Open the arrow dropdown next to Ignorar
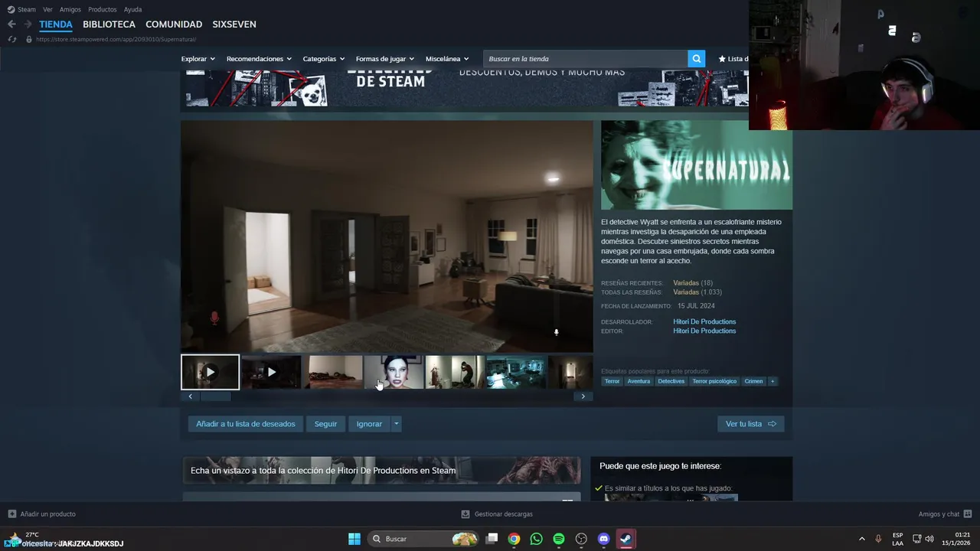 pyautogui.click(x=396, y=424)
